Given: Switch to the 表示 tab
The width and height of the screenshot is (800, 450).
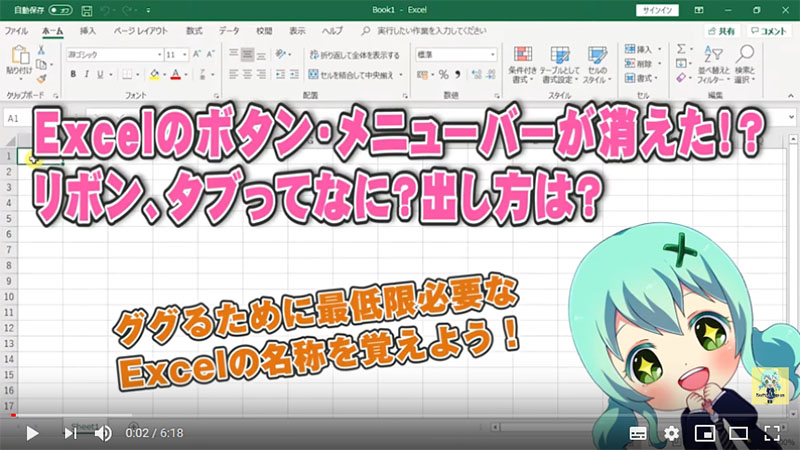Looking at the screenshot, I should pos(297,31).
